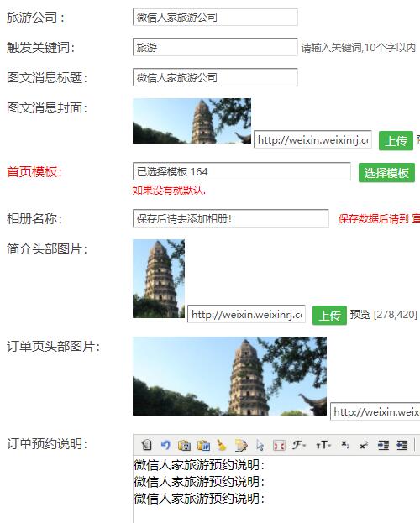The width and height of the screenshot is (420, 523).
Task: Open the font family dropdown
Action: [298, 445]
